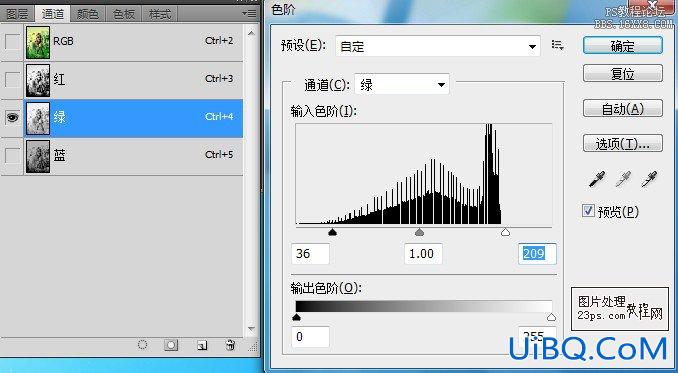Select the RGB channel thumbnail
Screen dimensions: 678x373
(38, 42)
